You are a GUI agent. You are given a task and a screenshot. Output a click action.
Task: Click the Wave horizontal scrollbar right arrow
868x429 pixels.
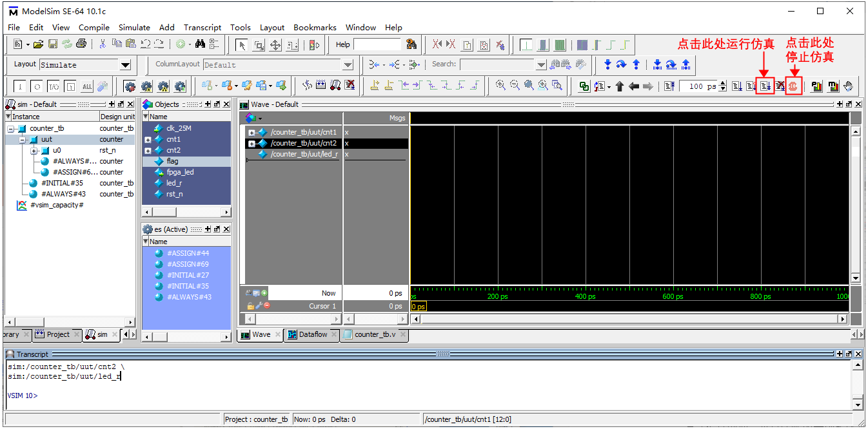pos(842,319)
